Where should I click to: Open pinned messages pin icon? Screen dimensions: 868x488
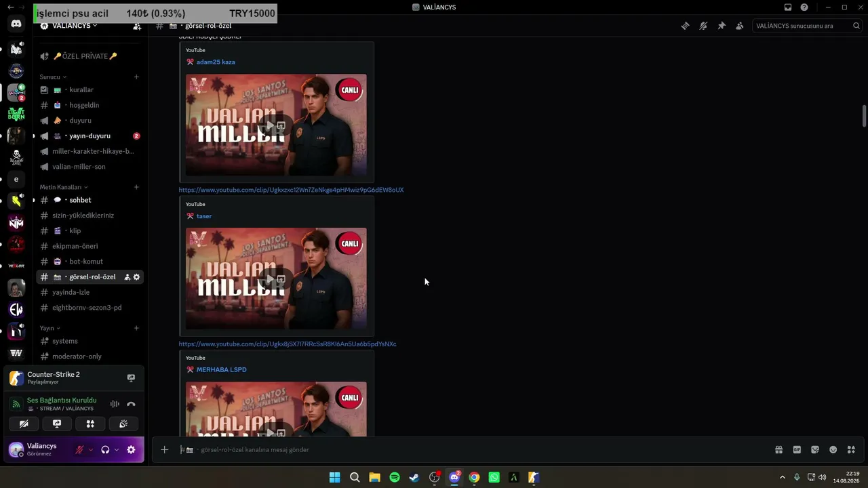[722, 26]
